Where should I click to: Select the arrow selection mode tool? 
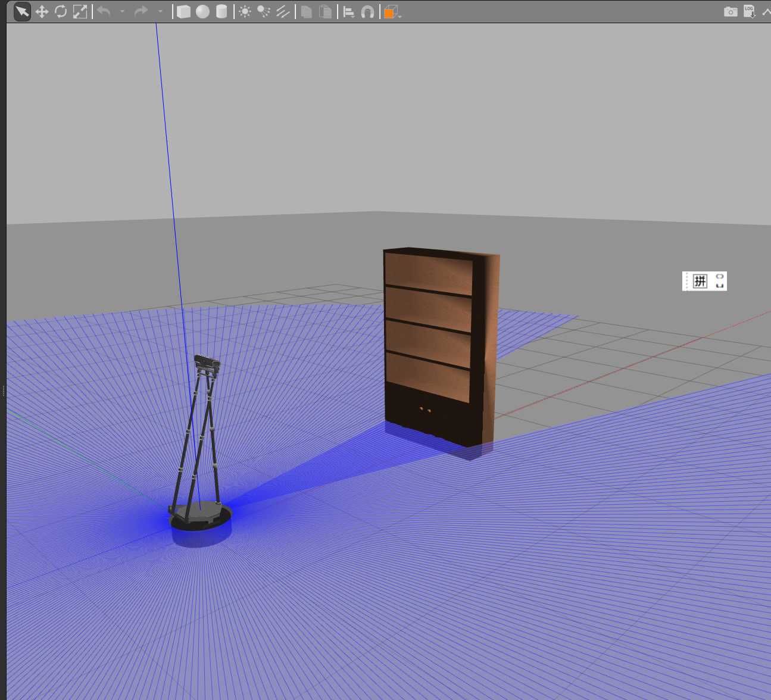pos(22,12)
